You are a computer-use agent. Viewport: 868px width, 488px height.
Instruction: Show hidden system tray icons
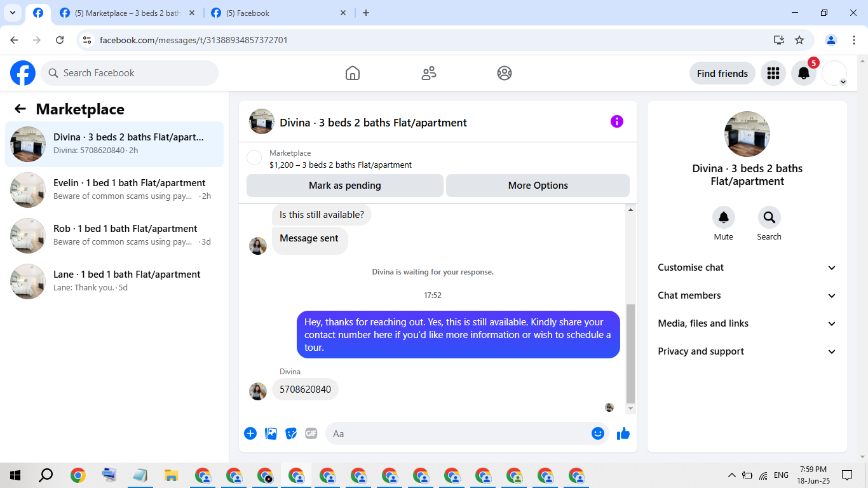(x=731, y=475)
